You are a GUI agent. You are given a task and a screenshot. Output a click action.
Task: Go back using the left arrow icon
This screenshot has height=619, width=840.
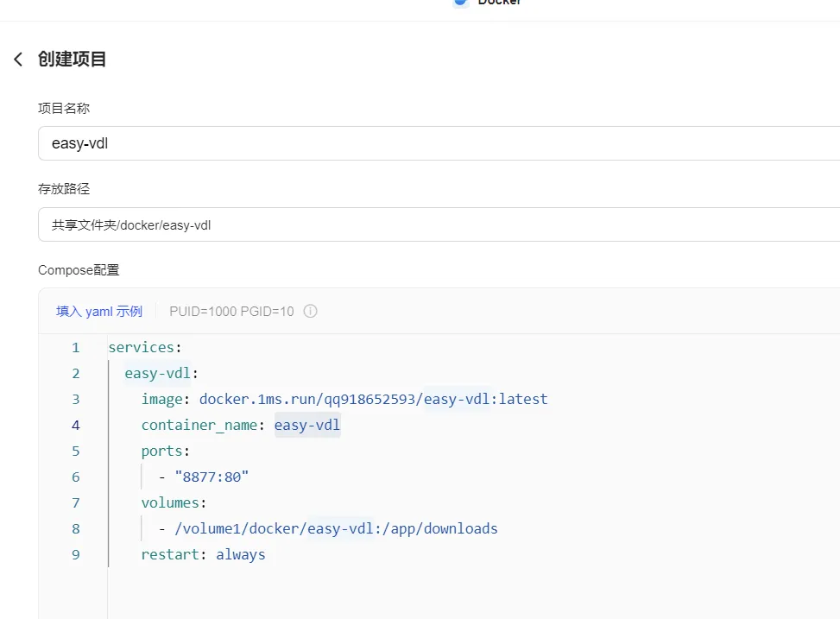tap(18, 60)
